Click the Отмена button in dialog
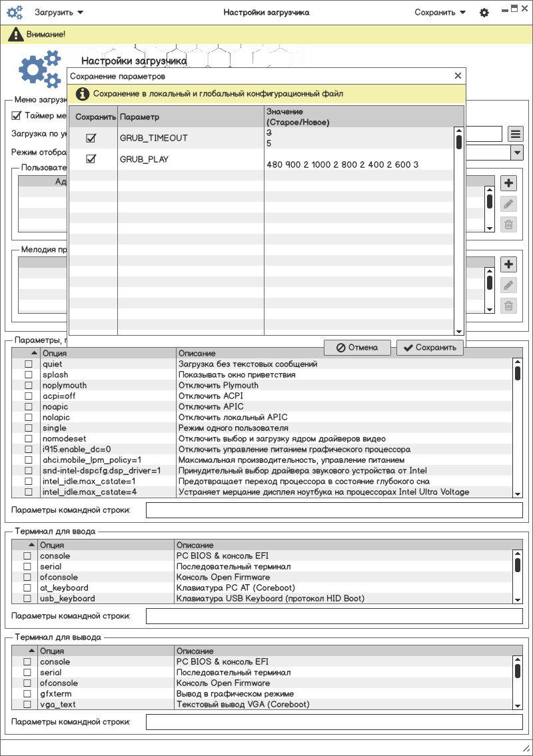 point(357,348)
